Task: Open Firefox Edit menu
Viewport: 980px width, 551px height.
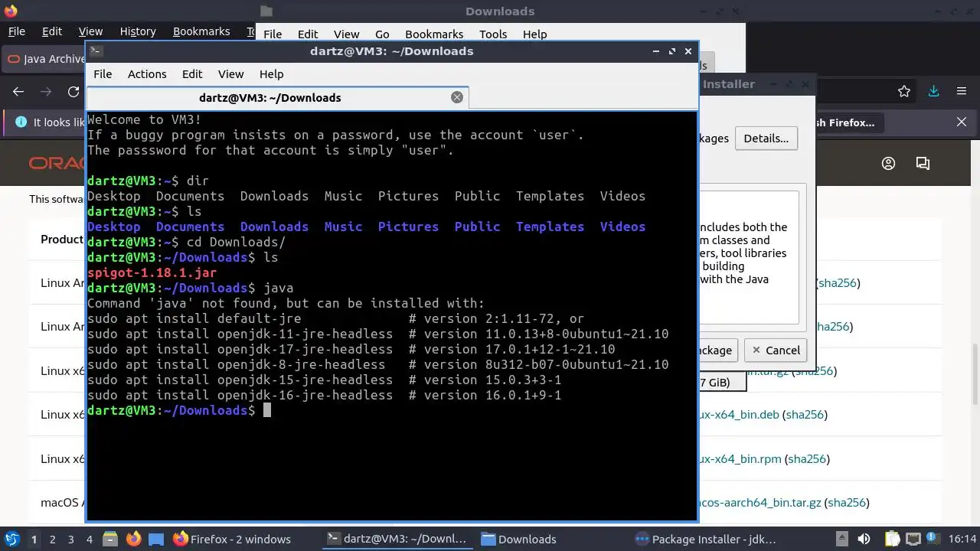Action: tap(52, 31)
